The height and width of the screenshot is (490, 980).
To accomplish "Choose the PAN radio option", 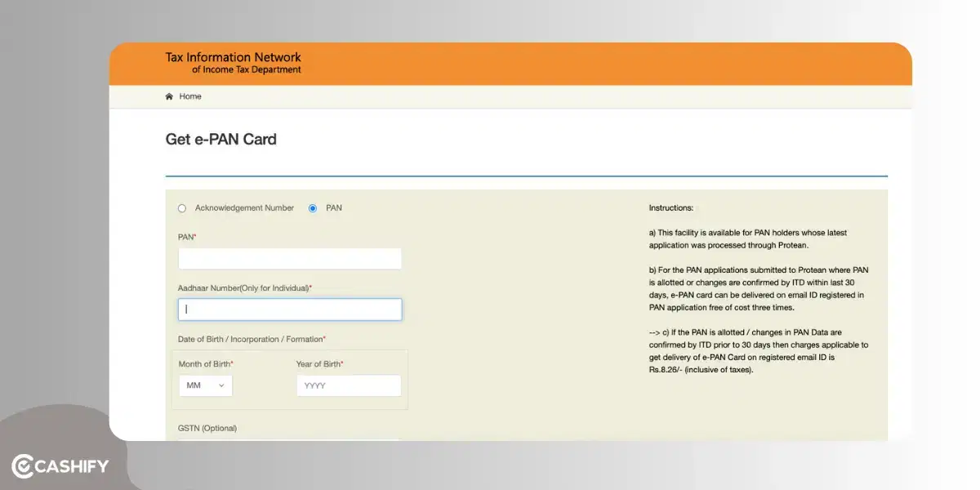I will 313,208.
